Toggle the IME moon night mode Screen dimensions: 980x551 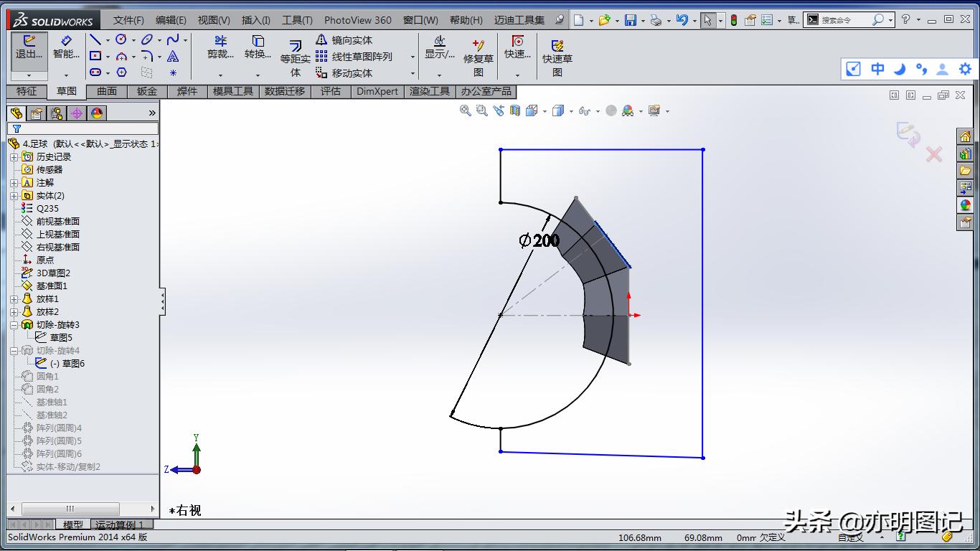pyautogui.click(x=900, y=69)
